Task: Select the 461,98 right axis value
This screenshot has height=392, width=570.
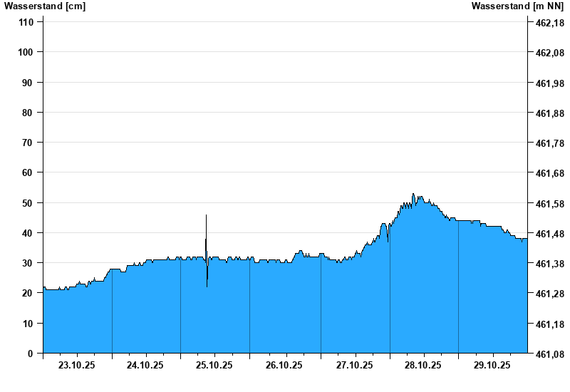Action: point(550,83)
